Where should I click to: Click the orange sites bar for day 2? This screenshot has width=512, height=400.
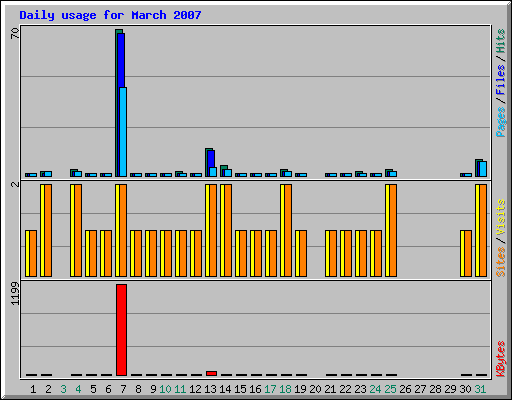click(x=48, y=230)
